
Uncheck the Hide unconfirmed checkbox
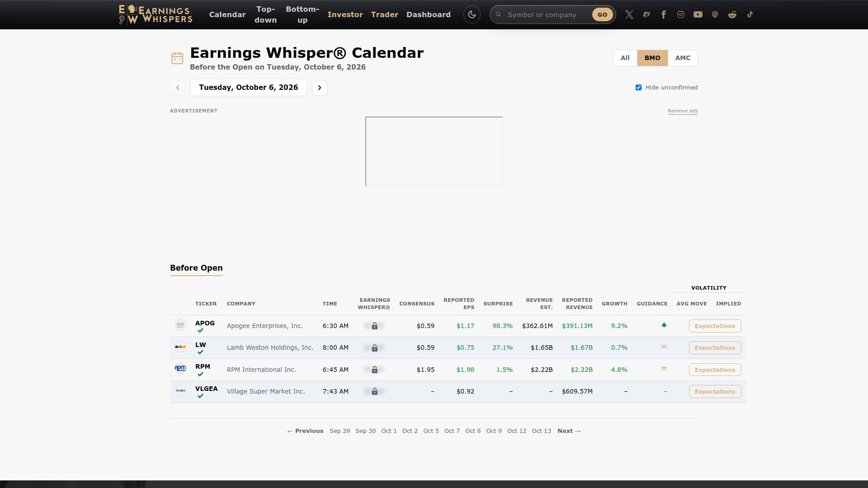pos(638,88)
